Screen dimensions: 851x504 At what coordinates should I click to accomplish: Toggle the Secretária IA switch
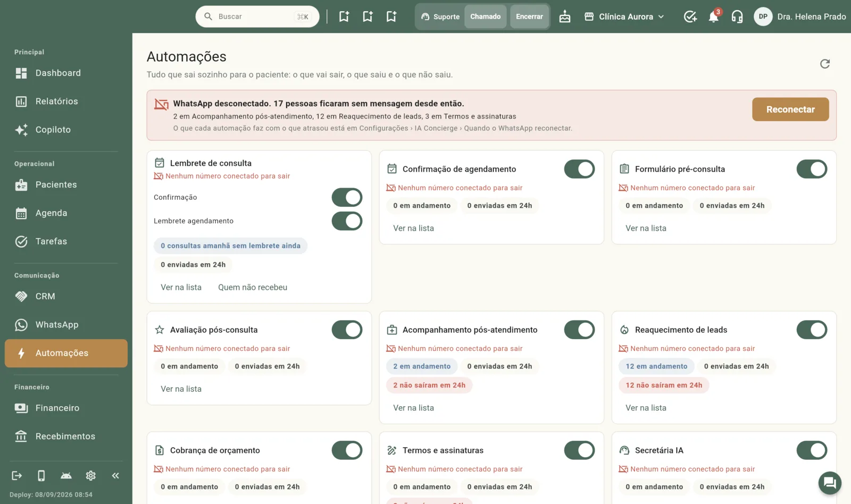(x=812, y=450)
